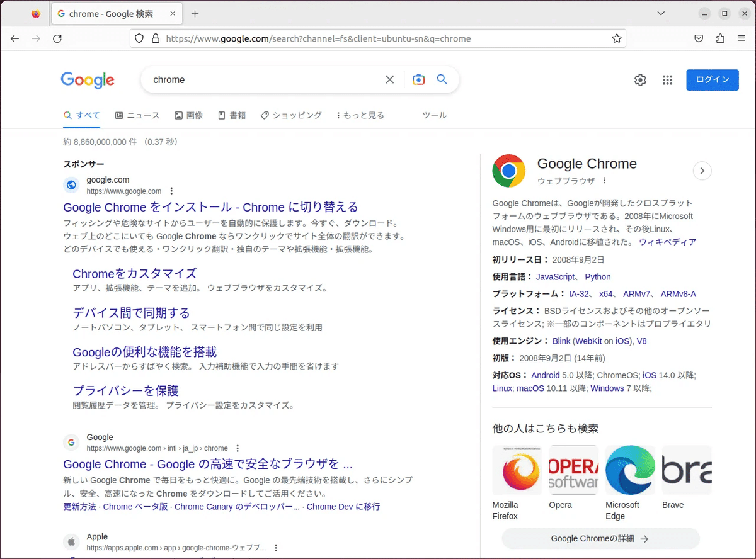Screen dimensions: 756x559
Task: Open the Google Chrome をインストール sponsored link
Action: click(210, 207)
